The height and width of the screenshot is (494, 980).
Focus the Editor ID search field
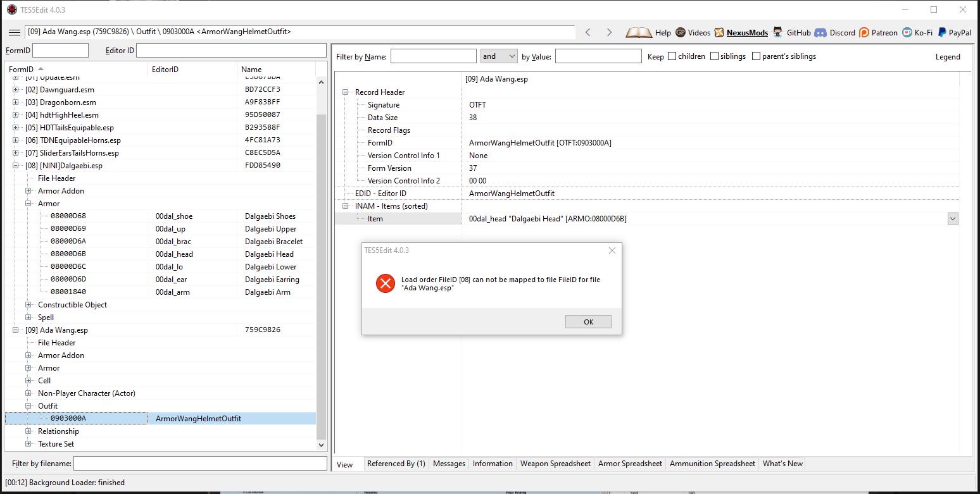[x=231, y=51]
